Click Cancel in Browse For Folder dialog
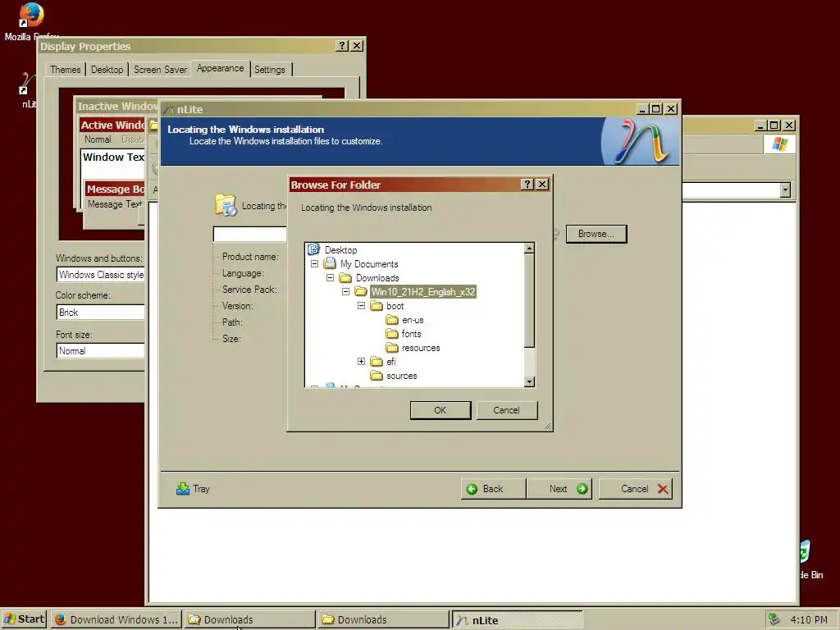 tap(506, 410)
